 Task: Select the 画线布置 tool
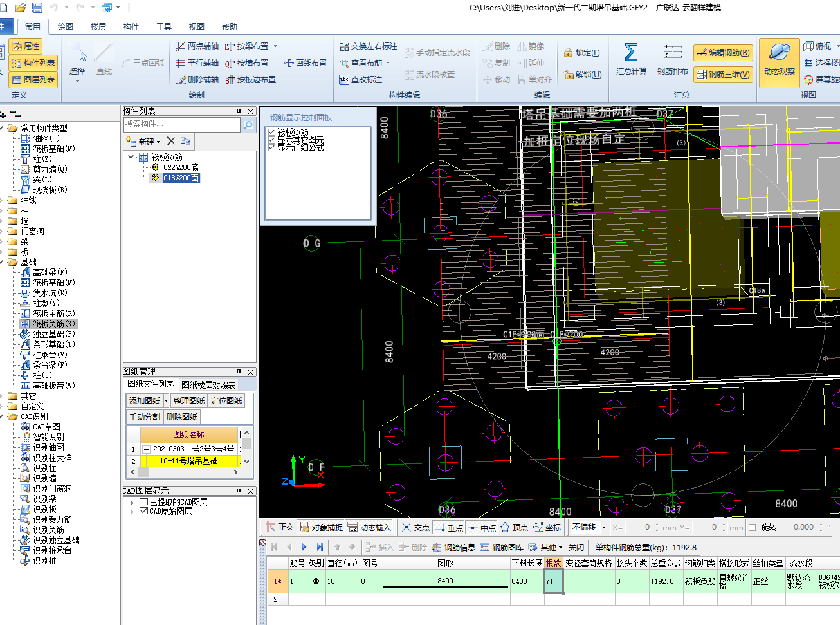[306, 63]
